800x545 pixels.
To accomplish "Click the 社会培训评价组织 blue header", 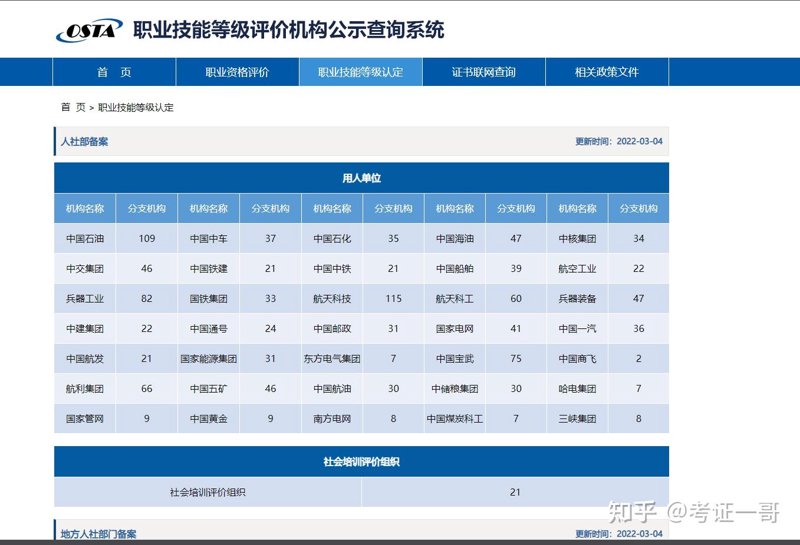I will tap(361, 462).
